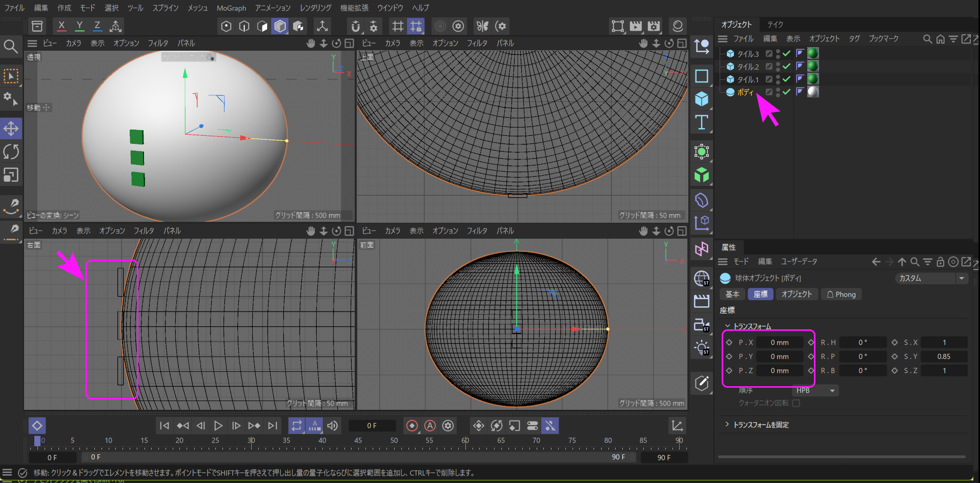The width and height of the screenshot is (980, 483).
Task: Select the Rotate tool in left toolbar
Action: coord(11,152)
